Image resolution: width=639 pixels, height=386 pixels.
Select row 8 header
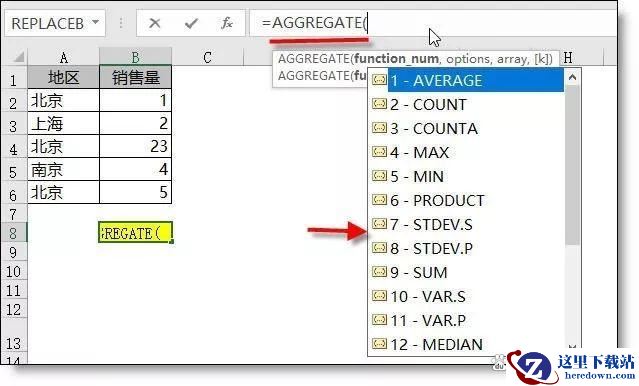(x=13, y=233)
